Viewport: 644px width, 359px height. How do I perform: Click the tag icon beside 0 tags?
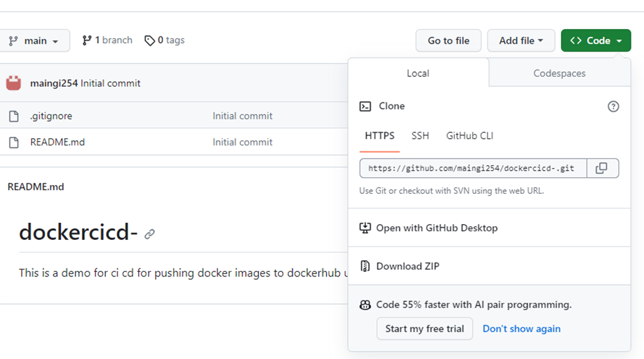point(149,40)
